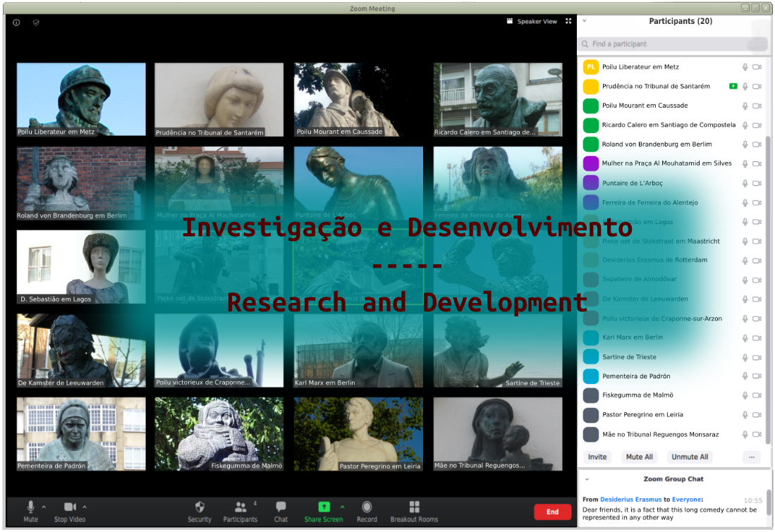Open share options arrow beside Share Screen

click(343, 507)
